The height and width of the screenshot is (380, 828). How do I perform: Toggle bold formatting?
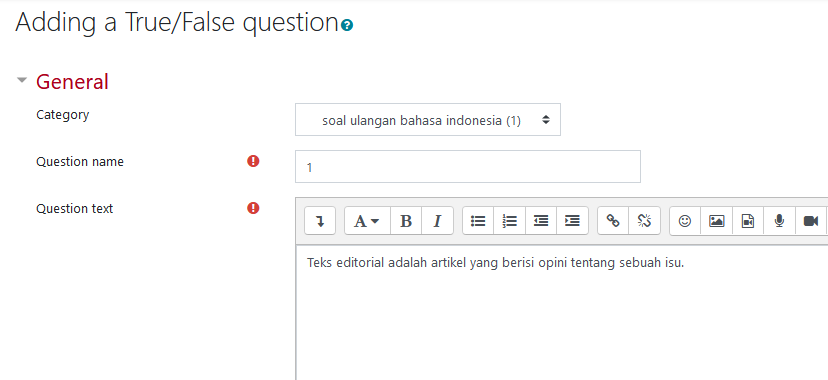406,221
